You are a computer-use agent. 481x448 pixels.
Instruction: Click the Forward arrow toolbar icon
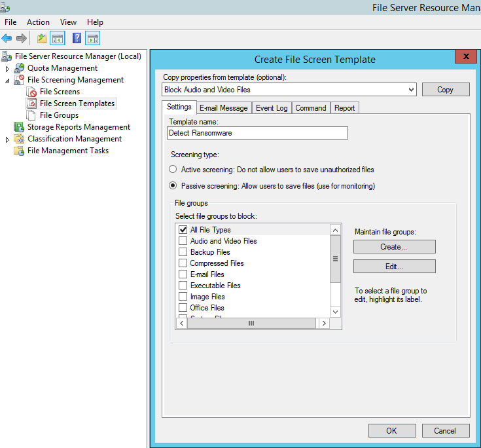click(x=22, y=39)
